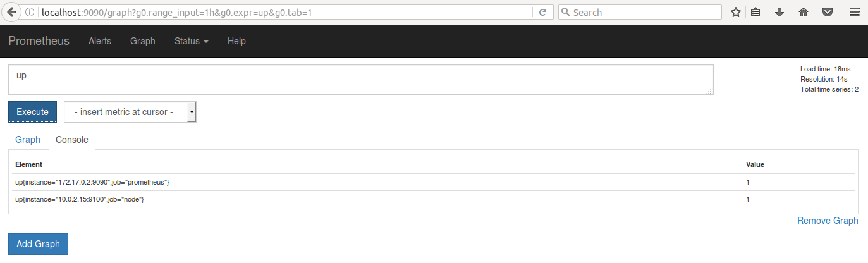Go to the browser home icon
868x263 pixels.
click(803, 12)
